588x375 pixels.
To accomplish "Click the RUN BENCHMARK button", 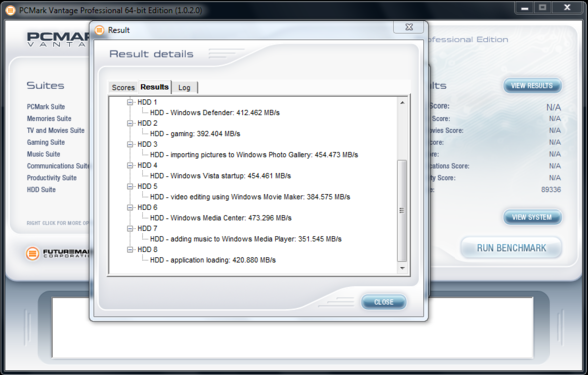I will (512, 248).
